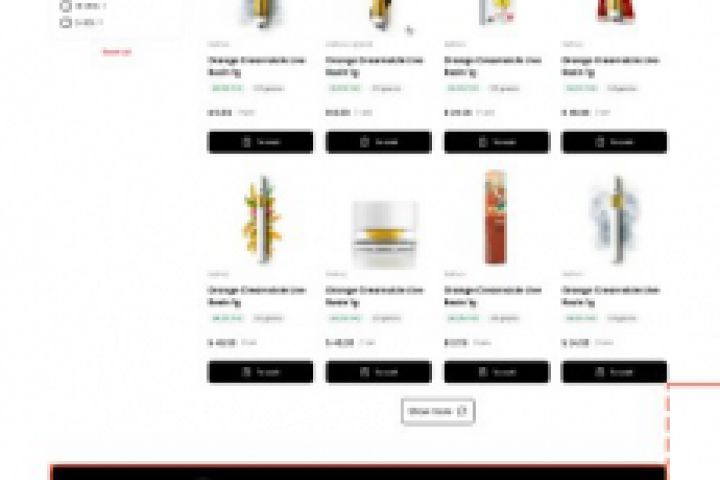720x480 pixels.
Task: Open the yellow-flower cartridge product image
Action: 262,220
